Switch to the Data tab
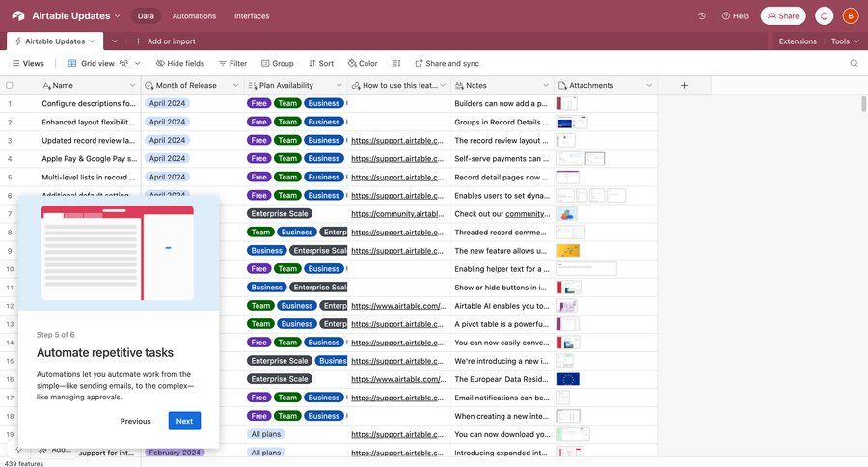Image resolution: width=868 pixels, height=467 pixels. click(146, 16)
